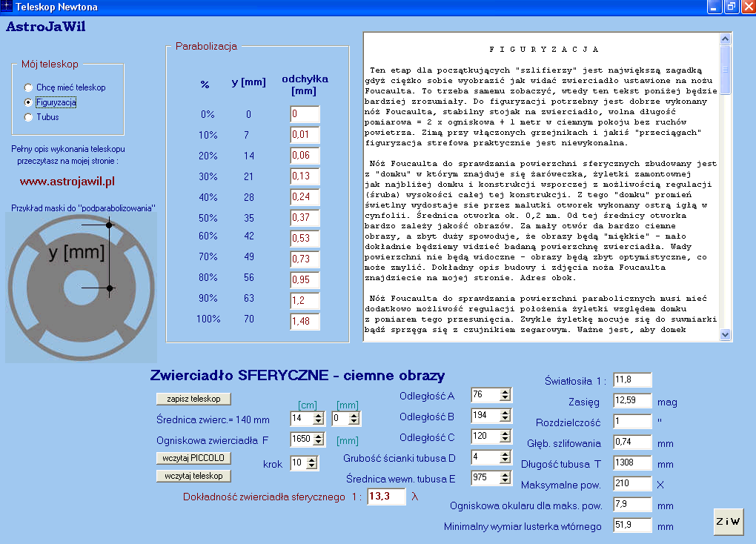
Task: Click the 80% odchyłka field showing 0,95
Action: [x=305, y=280]
